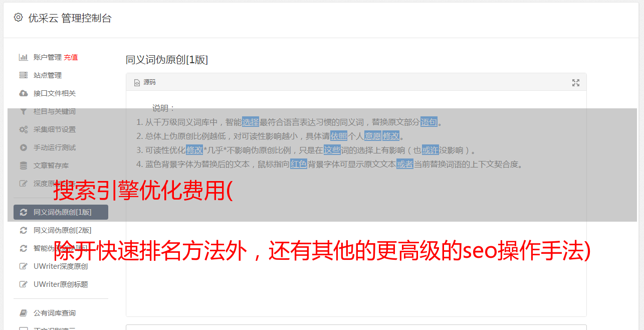Click the gear icon beside 优采云 管理控制台
The image size is (644, 330).
click(x=19, y=18)
